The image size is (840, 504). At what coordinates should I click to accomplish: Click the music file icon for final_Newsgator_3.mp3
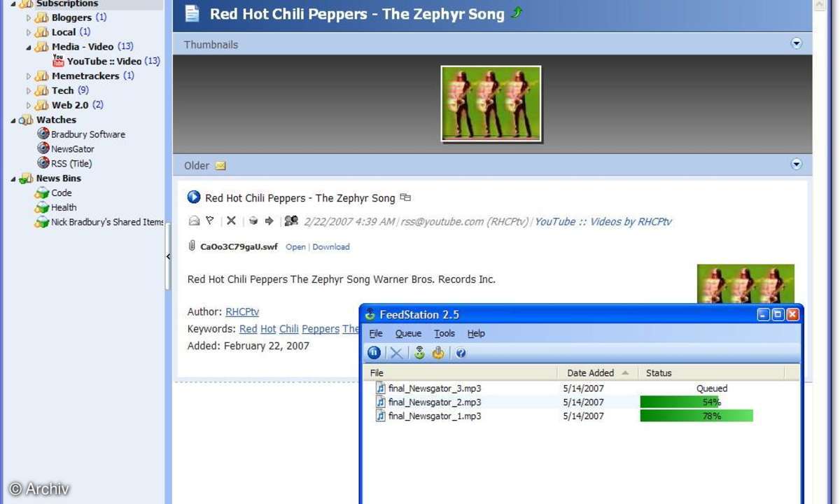pos(380,388)
